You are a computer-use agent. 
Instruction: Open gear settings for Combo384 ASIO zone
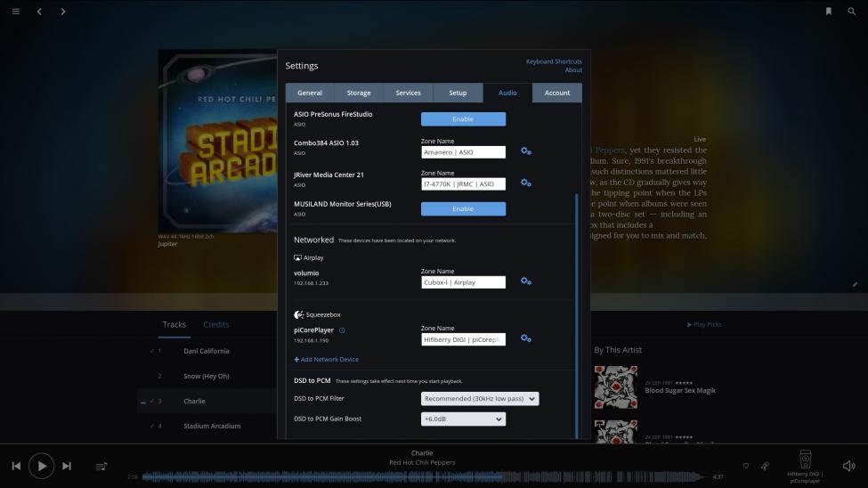point(526,151)
